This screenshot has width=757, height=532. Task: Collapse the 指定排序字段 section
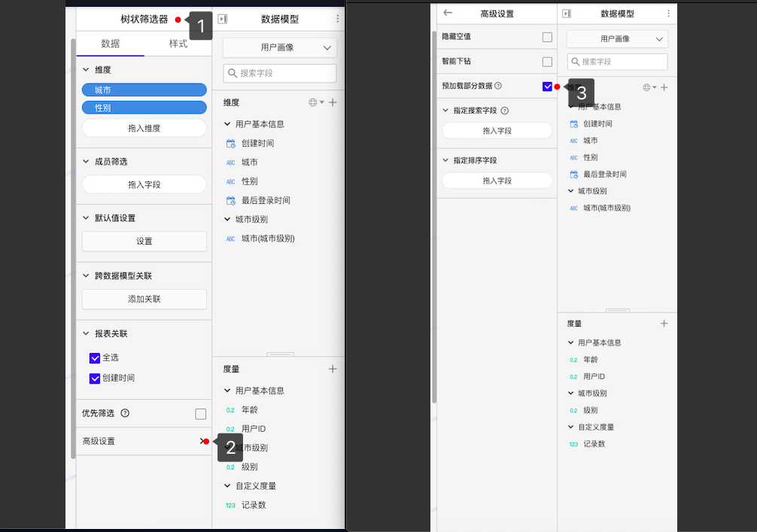tap(445, 160)
